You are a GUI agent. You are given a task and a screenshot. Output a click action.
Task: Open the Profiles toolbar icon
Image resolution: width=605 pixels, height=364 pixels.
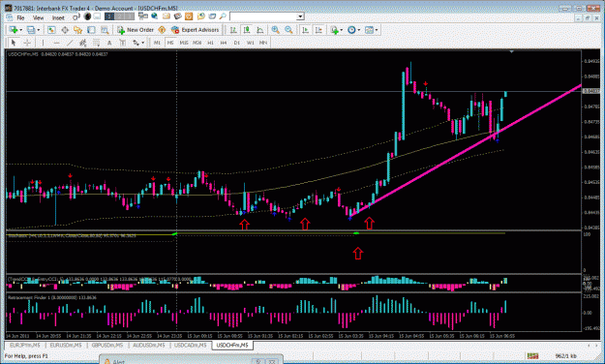coord(31,30)
